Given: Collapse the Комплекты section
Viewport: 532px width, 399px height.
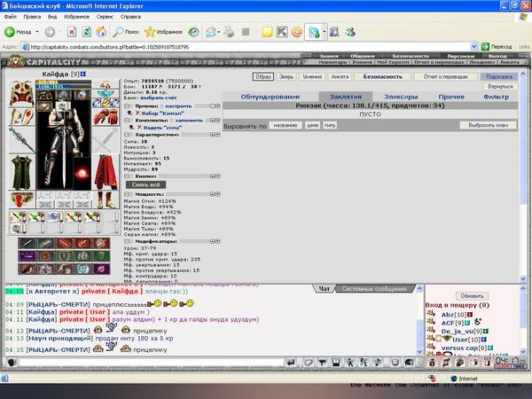Looking at the screenshot, I should click(x=127, y=120).
